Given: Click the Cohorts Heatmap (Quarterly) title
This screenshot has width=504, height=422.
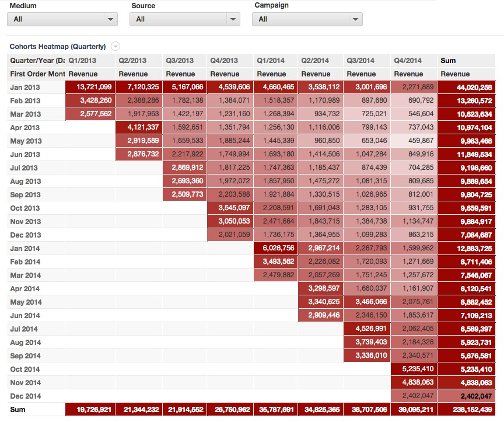Looking at the screenshot, I should click(x=58, y=46).
